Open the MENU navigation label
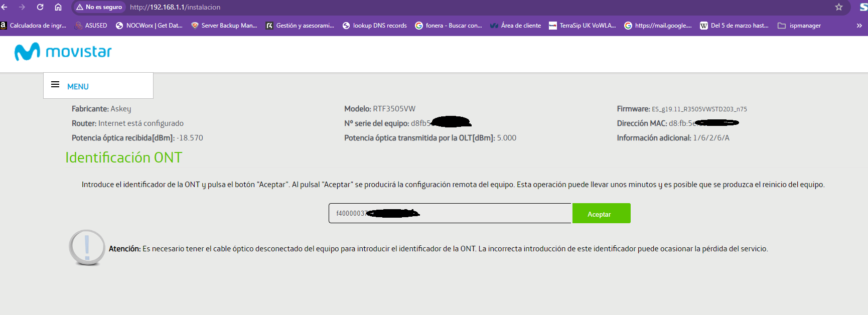The height and width of the screenshot is (315, 868). [78, 87]
